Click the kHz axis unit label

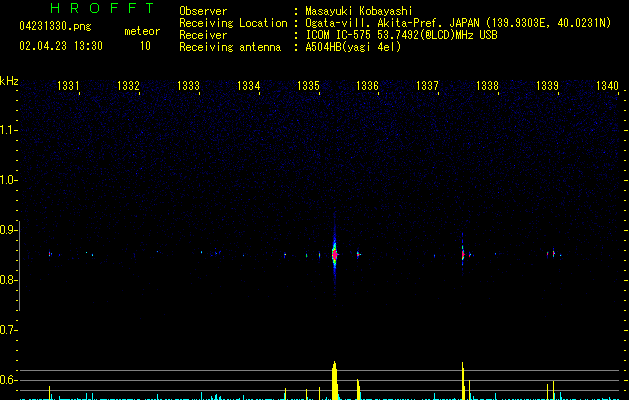(9, 81)
